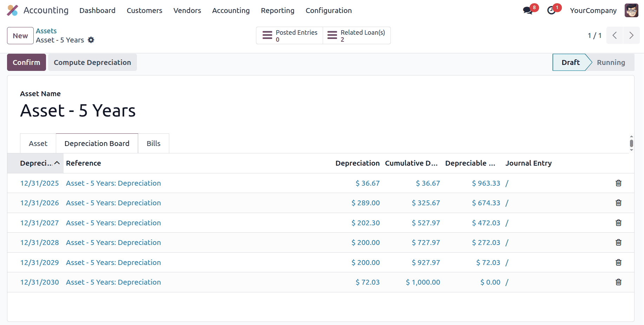Click Compute Depreciation
The image size is (644, 325).
click(x=92, y=62)
